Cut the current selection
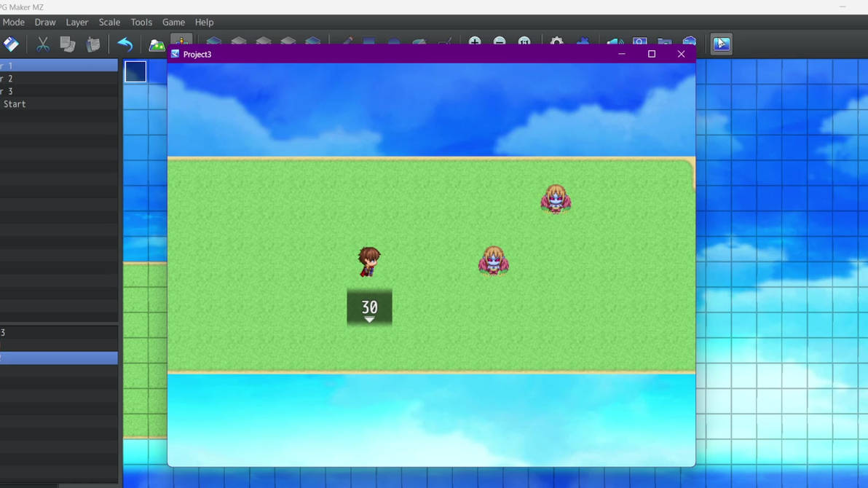This screenshot has height=488, width=868. [42, 44]
